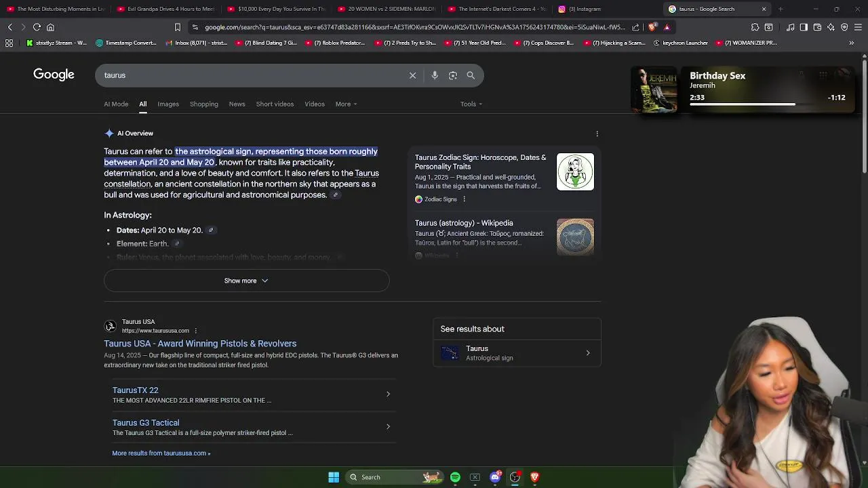Open Taurus Zodiac Sign Horoscope article
868x488 pixels.
(480, 162)
